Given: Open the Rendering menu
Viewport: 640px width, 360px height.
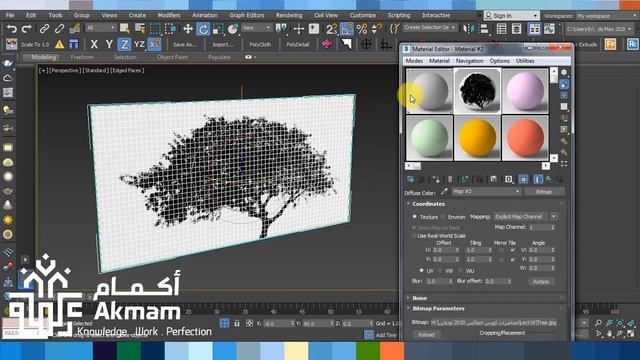Looking at the screenshot, I should pos(289,15).
